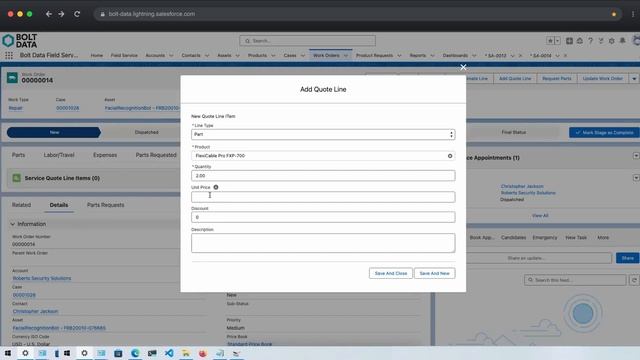Open the Line Type dropdown
640x360 pixels.
point(323,134)
